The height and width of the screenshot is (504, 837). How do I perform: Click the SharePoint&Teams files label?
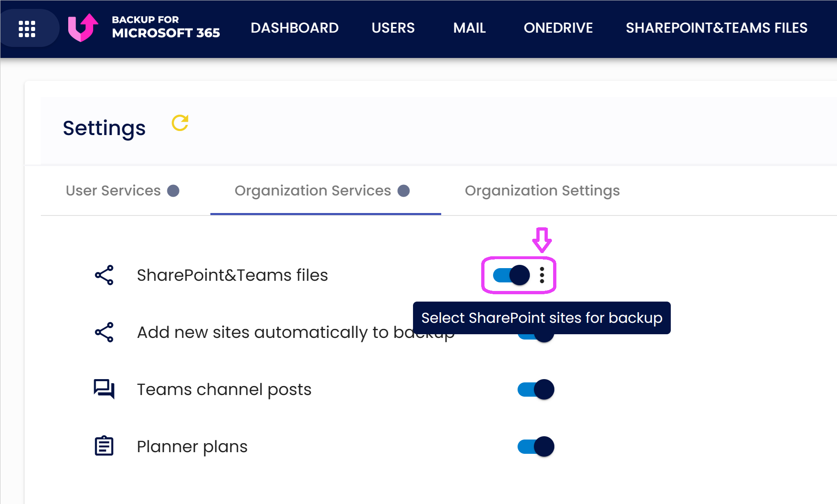tap(232, 275)
